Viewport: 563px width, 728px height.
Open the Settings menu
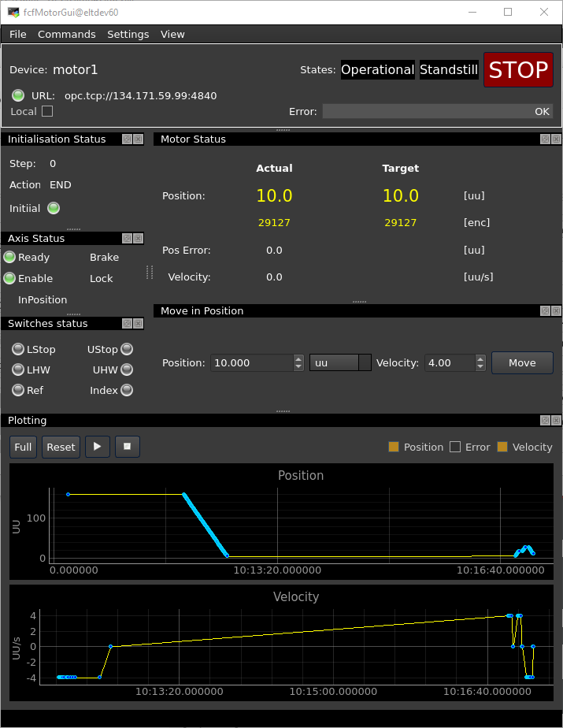(x=128, y=34)
